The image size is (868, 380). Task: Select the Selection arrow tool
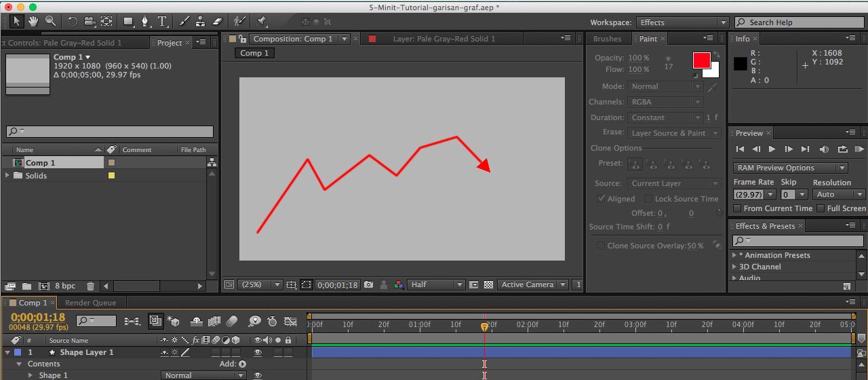pyautogui.click(x=16, y=22)
